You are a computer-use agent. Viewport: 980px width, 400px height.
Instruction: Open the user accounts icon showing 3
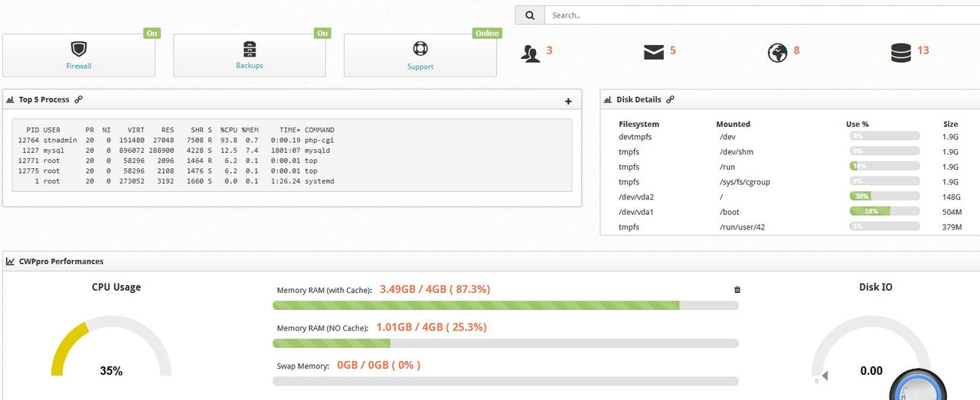tap(531, 53)
